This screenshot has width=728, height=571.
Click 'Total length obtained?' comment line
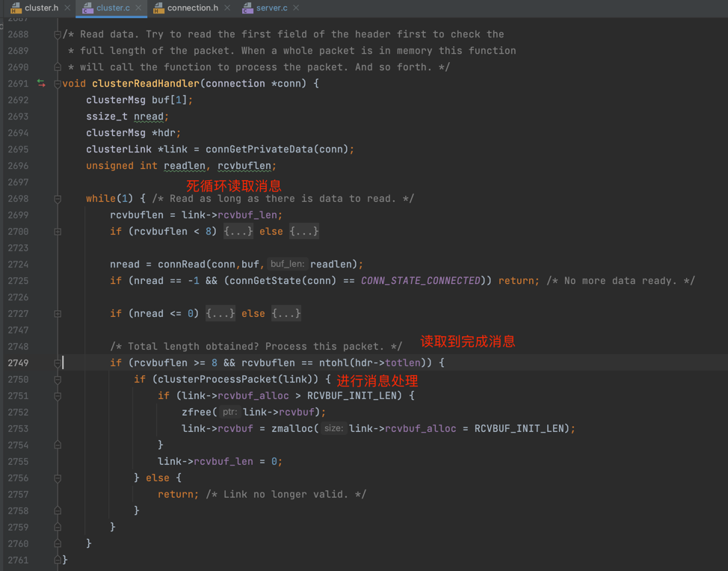click(256, 346)
